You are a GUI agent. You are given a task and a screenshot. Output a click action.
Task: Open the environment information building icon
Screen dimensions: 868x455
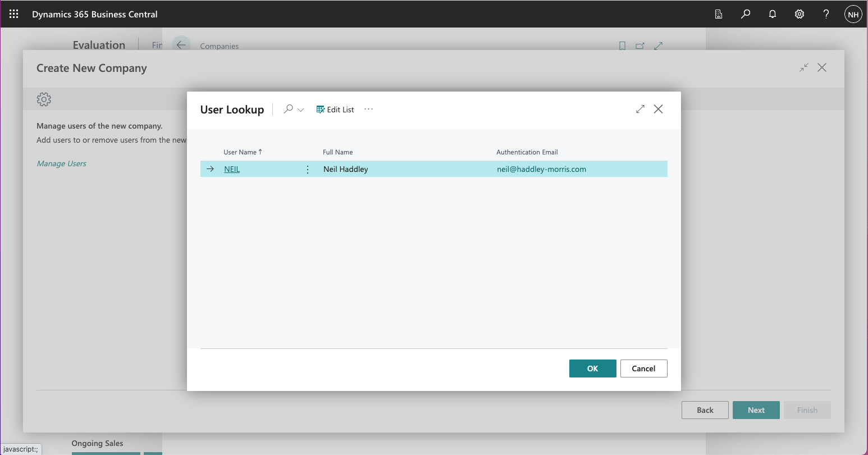click(x=719, y=14)
